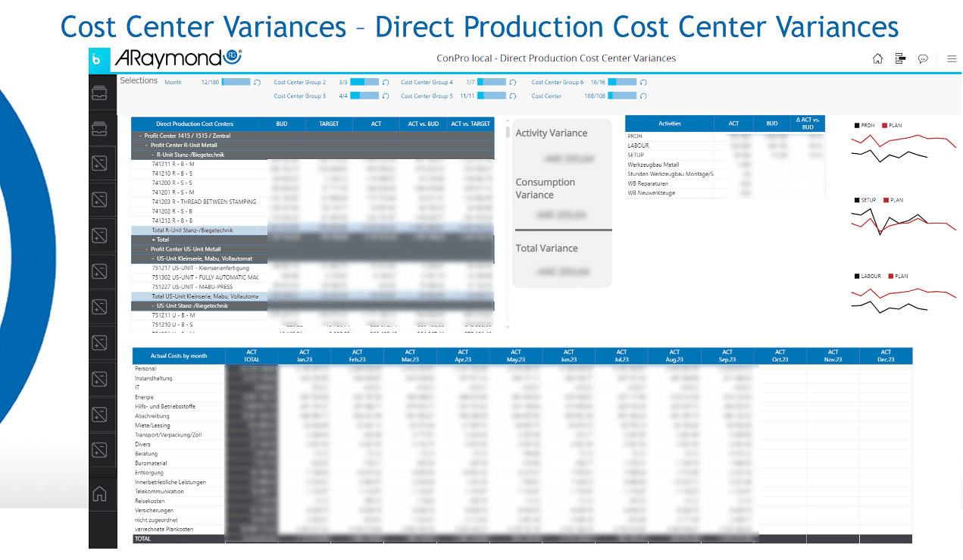Select the ACT Feb.23 month column

coord(357,355)
